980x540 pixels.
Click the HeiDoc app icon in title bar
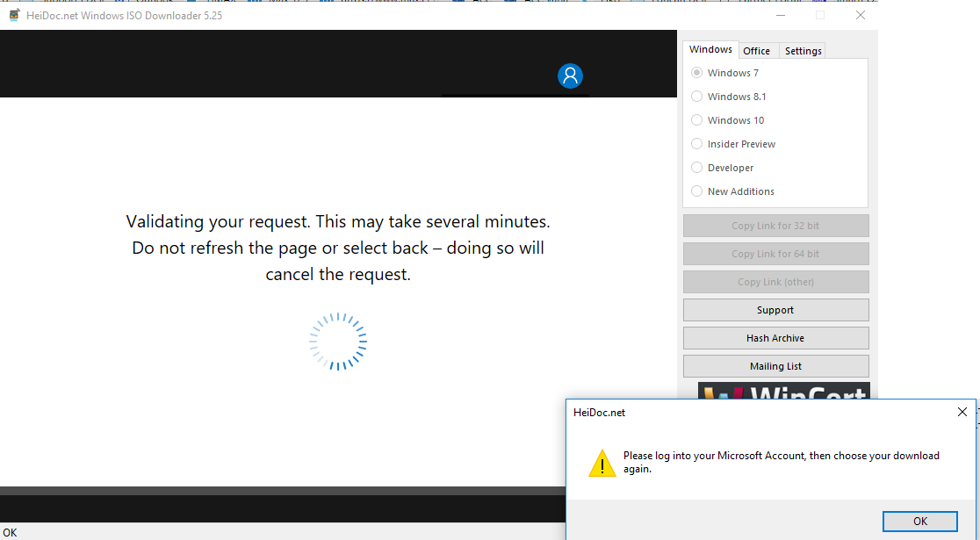pyautogui.click(x=14, y=15)
